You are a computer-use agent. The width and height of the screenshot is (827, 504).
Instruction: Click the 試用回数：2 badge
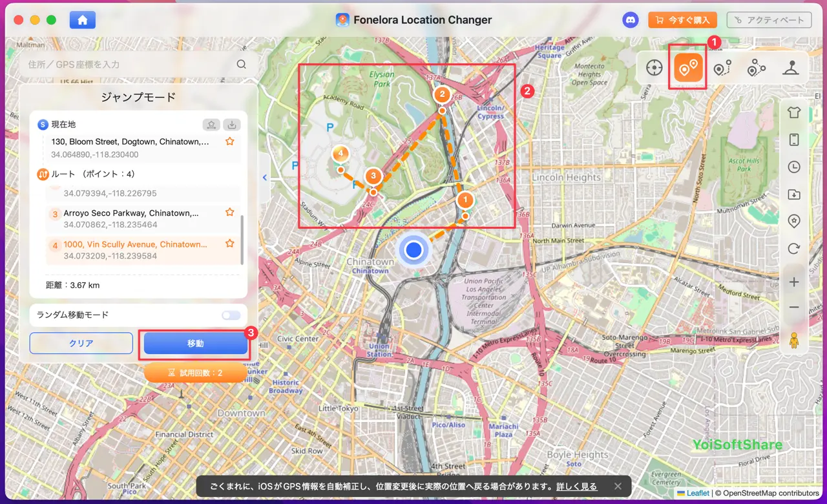[195, 373]
